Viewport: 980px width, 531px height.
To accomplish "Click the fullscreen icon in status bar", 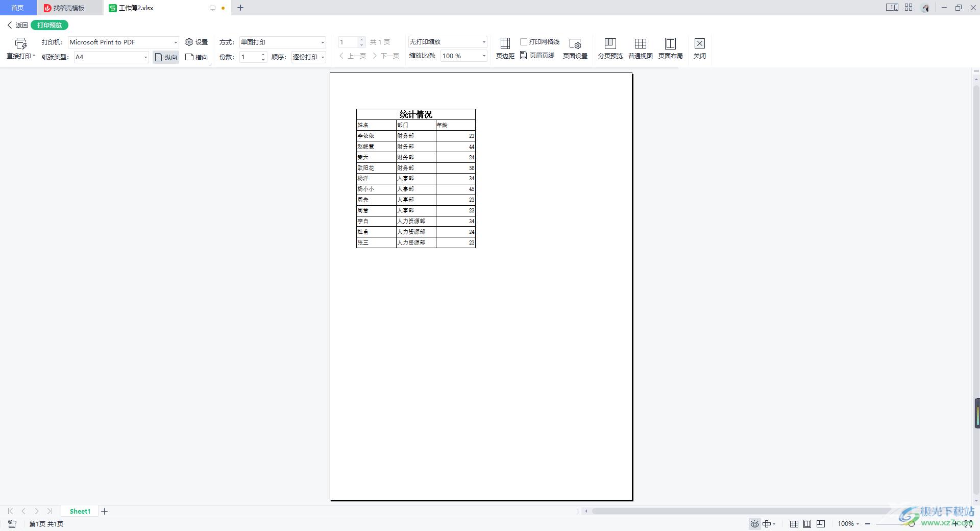I will [968, 524].
